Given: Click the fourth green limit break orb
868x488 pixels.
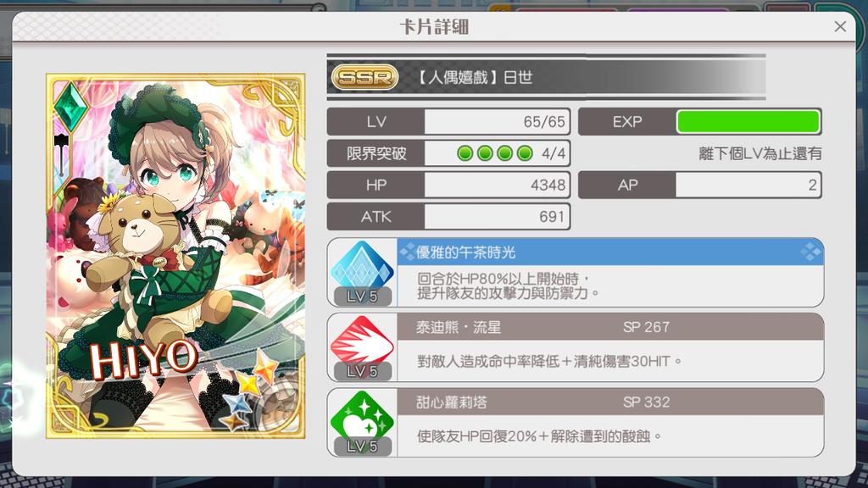Looking at the screenshot, I should [525, 153].
